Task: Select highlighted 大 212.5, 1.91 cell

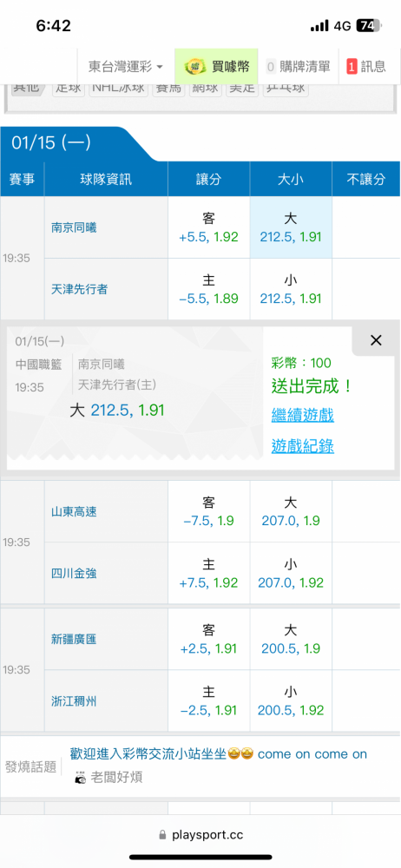Action: click(291, 227)
